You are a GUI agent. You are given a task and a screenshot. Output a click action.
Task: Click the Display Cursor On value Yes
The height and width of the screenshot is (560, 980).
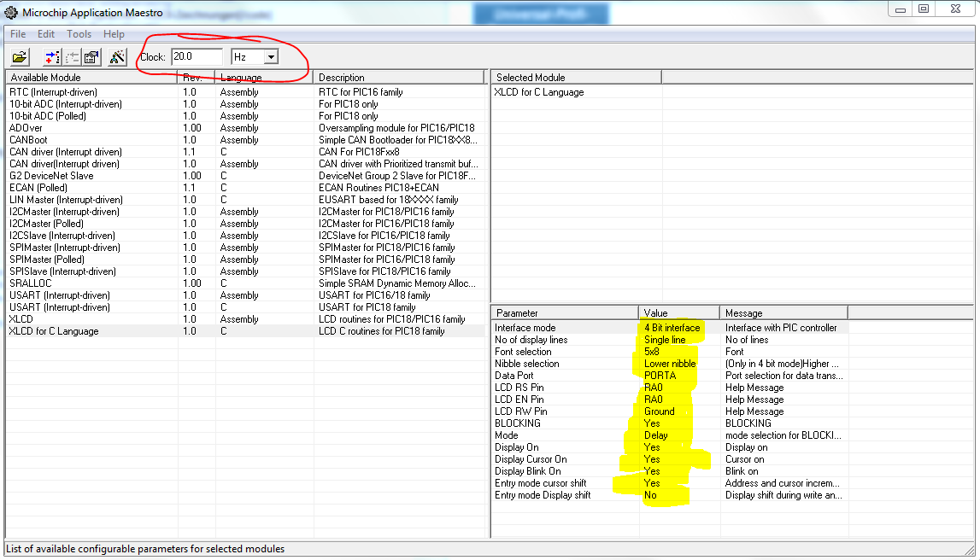coord(651,459)
